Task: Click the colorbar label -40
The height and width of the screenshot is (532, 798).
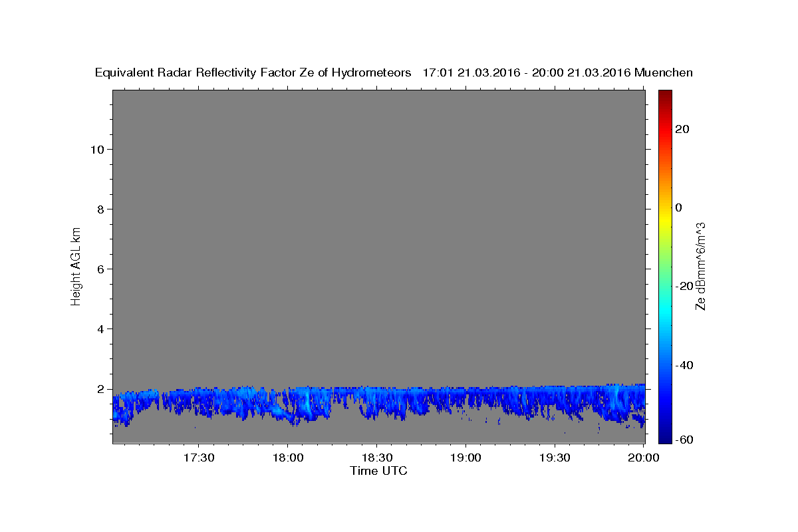Action: [x=684, y=364]
